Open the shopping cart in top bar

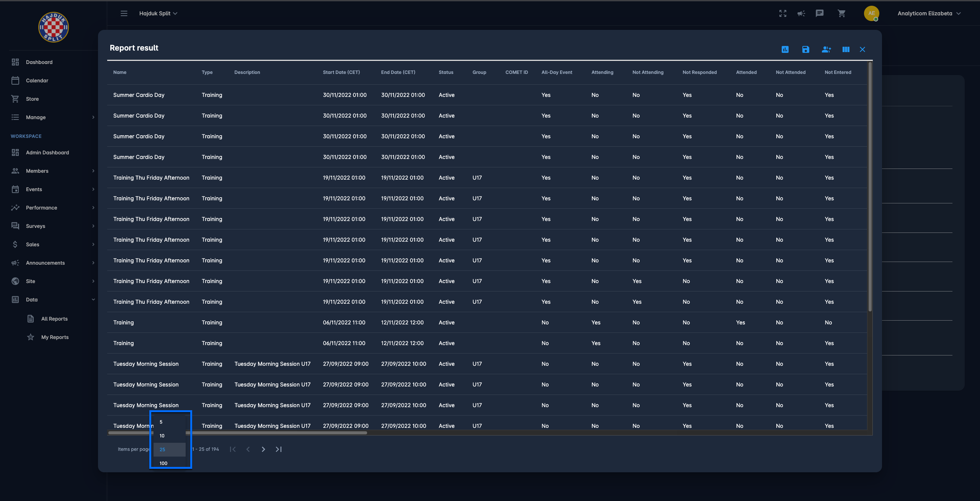tap(841, 13)
